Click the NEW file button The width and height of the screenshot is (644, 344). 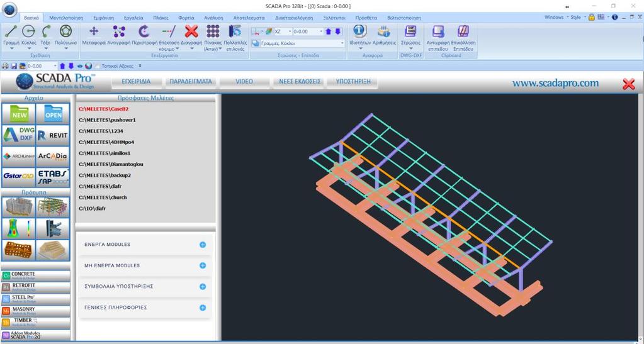coord(19,114)
